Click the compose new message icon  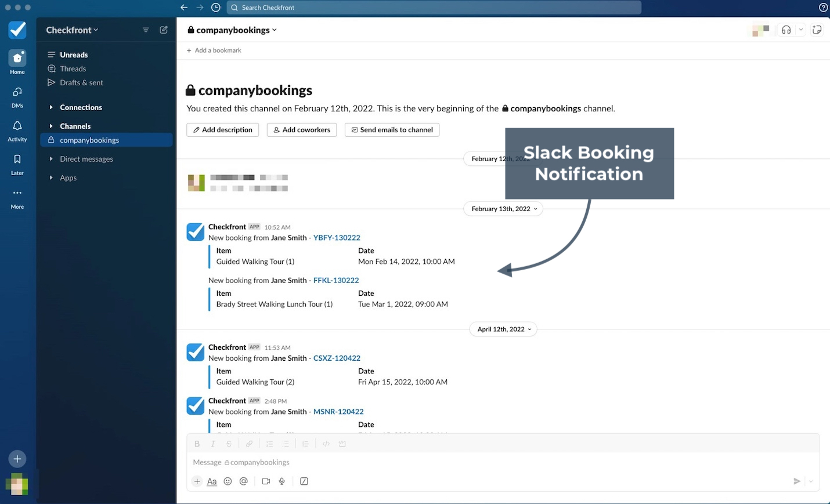point(164,30)
